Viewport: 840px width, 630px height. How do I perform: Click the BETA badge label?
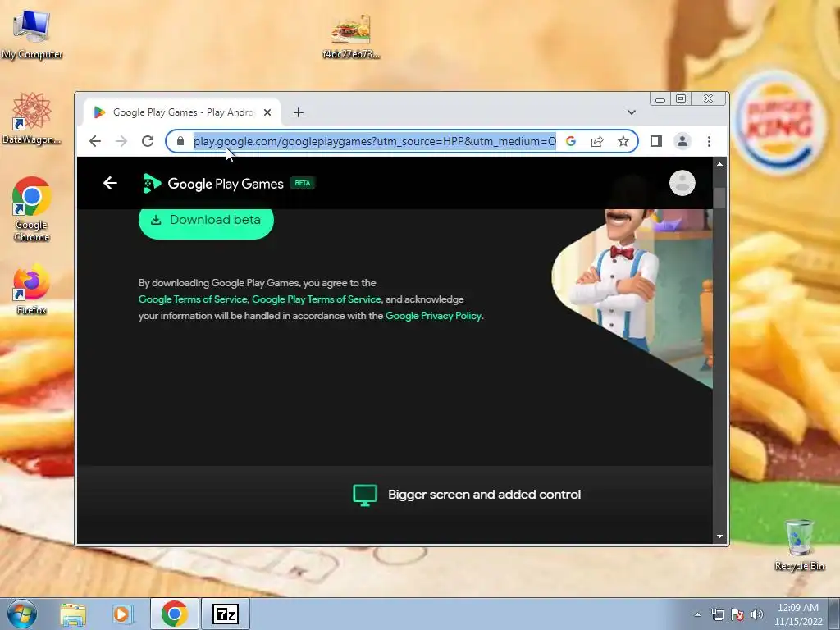pos(303,183)
